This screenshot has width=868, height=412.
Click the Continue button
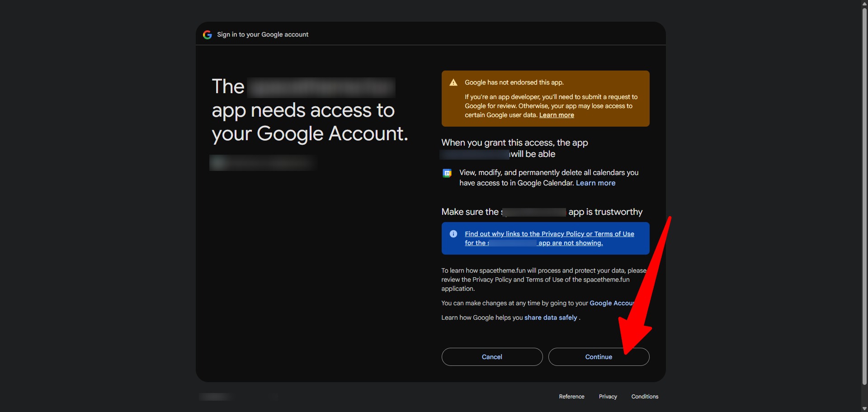tap(599, 357)
